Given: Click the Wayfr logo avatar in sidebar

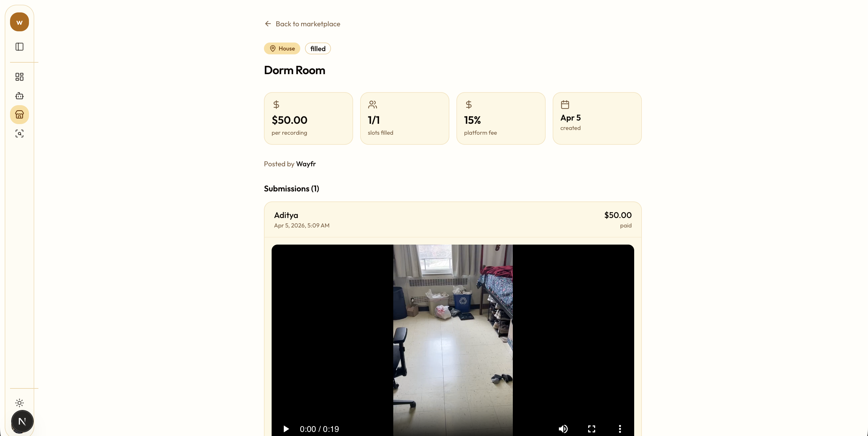Looking at the screenshot, I should [x=19, y=22].
